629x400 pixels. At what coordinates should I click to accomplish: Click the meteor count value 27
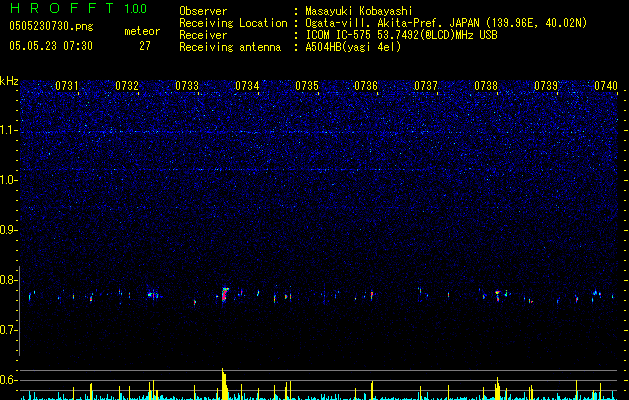tap(145, 46)
